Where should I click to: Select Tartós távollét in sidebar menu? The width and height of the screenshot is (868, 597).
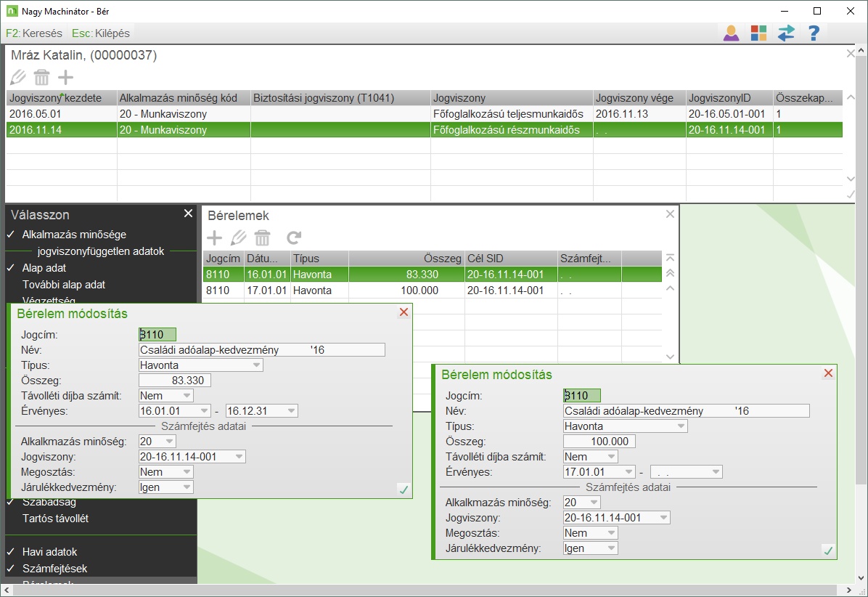(x=55, y=519)
